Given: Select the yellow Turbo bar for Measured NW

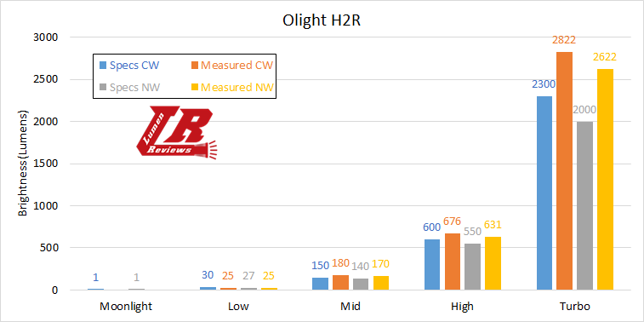Looking at the screenshot, I should coord(605,179).
